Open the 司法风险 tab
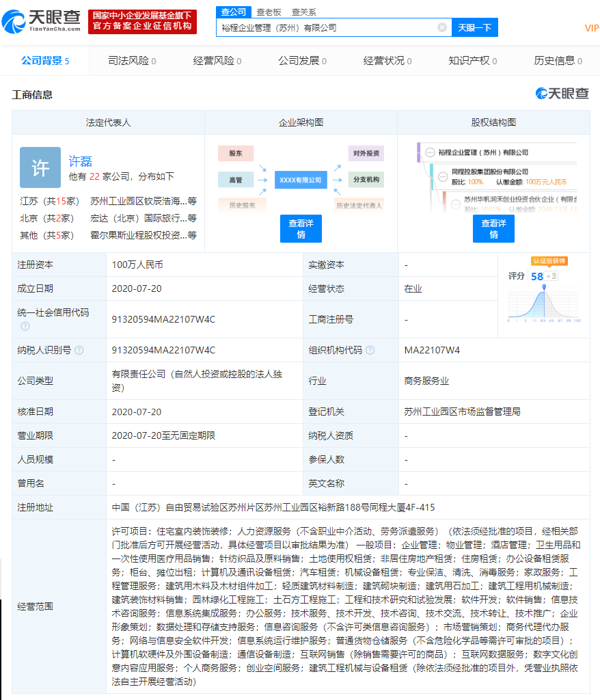The height and width of the screenshot is (700, 600). coord(132,61)
